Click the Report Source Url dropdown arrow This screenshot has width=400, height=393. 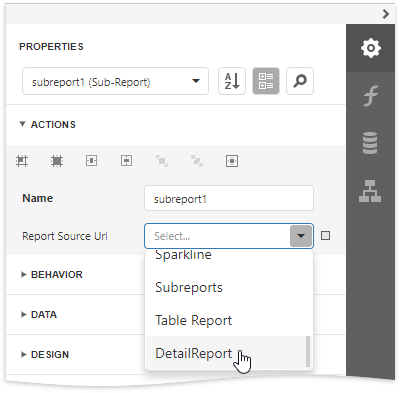pyautogui.click(x=301, y=236)
